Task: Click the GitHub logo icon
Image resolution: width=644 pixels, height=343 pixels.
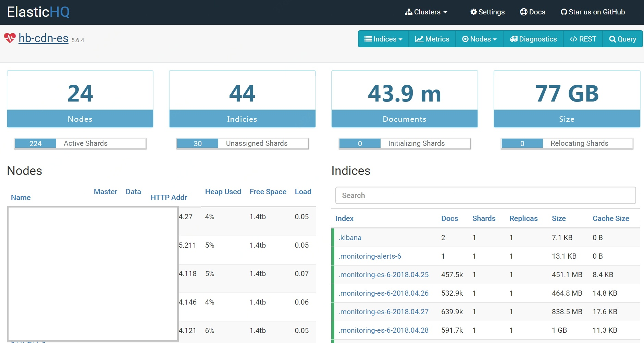Action: tap(563, 12)
